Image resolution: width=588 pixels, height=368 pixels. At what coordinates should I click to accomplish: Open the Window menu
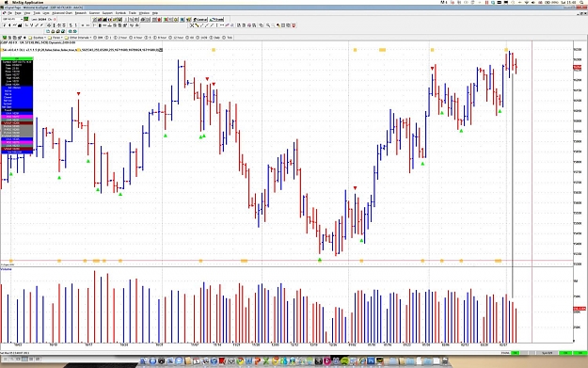point(144,13)
